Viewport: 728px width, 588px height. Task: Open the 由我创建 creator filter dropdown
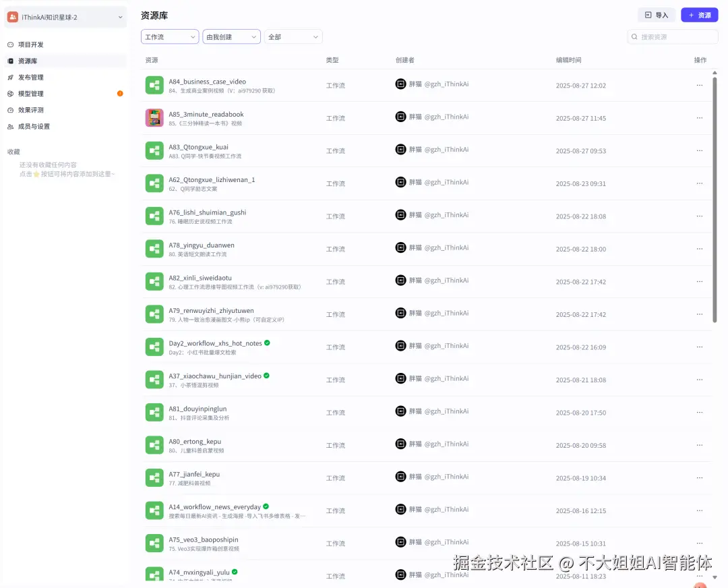231,36
